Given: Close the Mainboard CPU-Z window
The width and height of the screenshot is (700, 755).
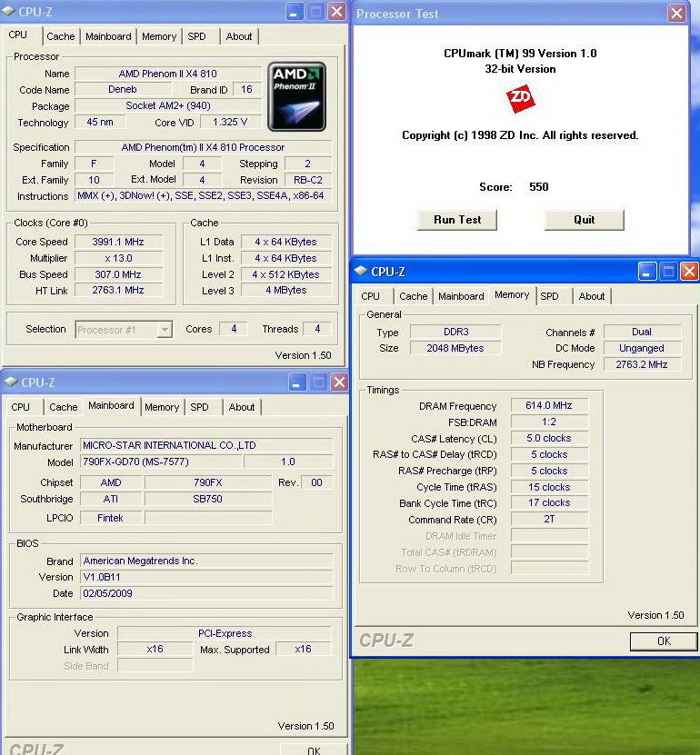Looking at the screenshot, I should (340, 382).
